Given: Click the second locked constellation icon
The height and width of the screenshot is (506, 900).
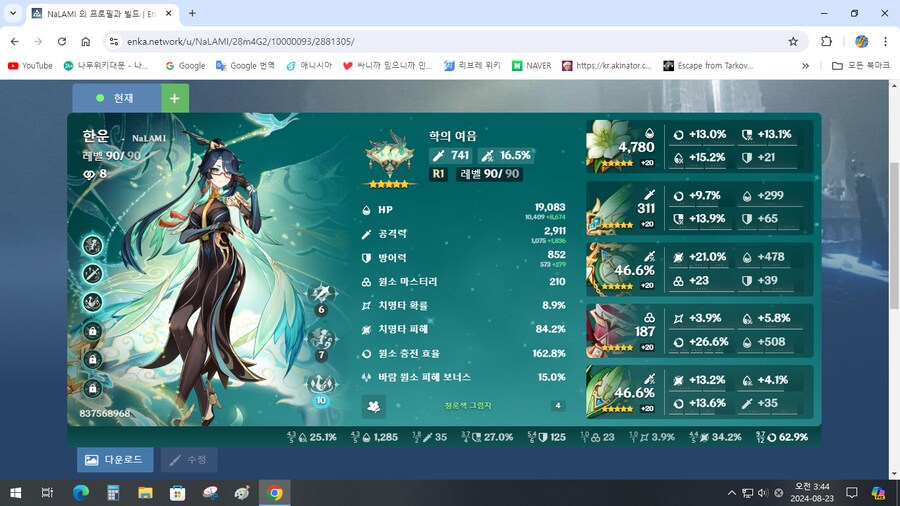Looking at the screenshot, I should [92, 360].
